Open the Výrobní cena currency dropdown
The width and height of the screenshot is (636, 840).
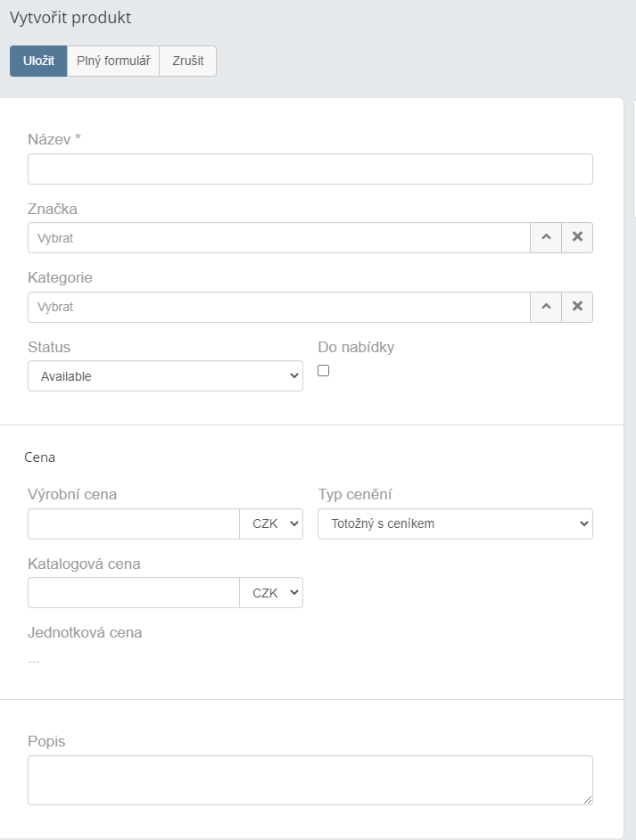click(271, 523)
